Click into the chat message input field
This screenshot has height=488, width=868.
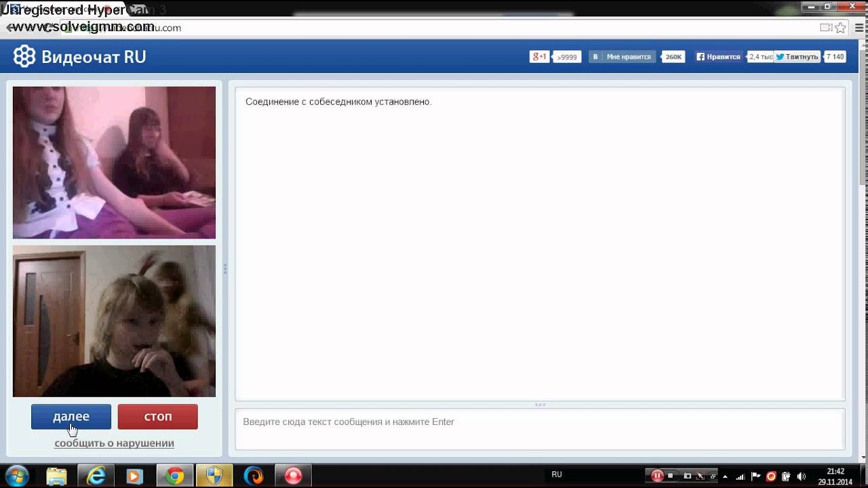click(540, 428)
